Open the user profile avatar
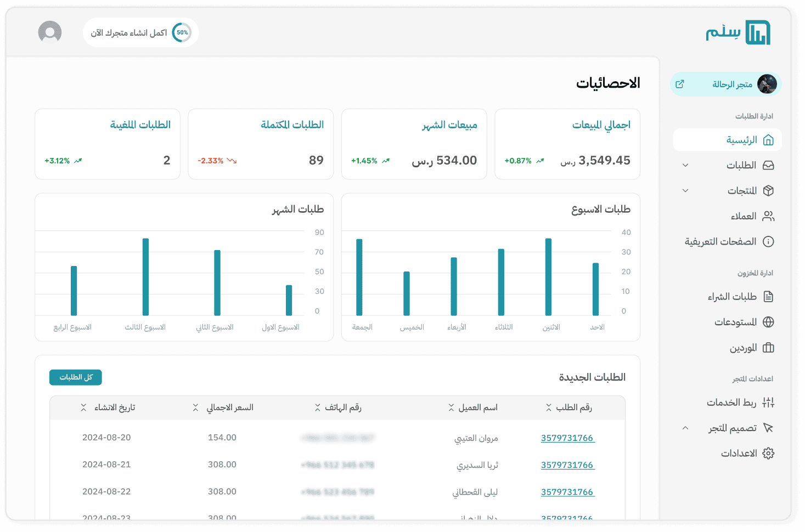The height and width of the screenshot is (532, 805). (x=50, y=32)
